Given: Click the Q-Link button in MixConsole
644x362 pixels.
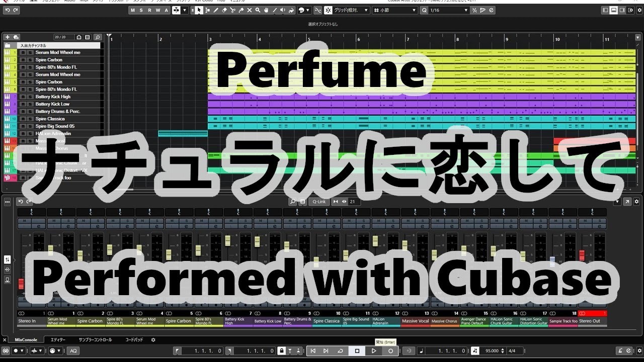Looking at the screenshot, I should pos(319,201).
